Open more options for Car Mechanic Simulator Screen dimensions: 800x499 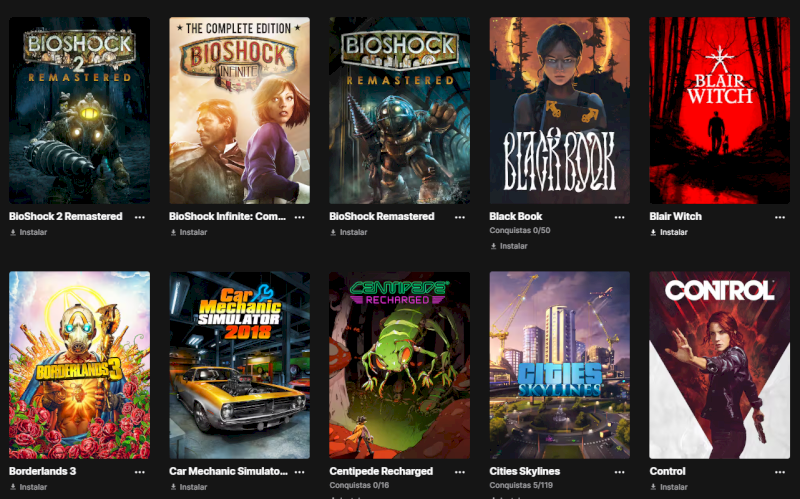(x=299, y=472)
